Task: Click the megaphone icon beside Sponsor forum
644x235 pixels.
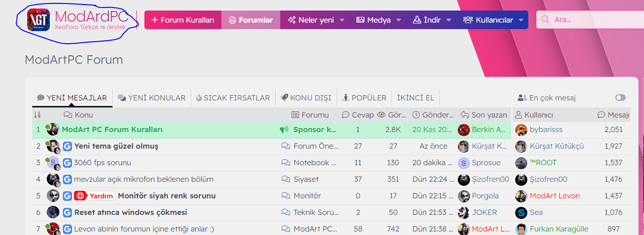Action: coord(284,130)
